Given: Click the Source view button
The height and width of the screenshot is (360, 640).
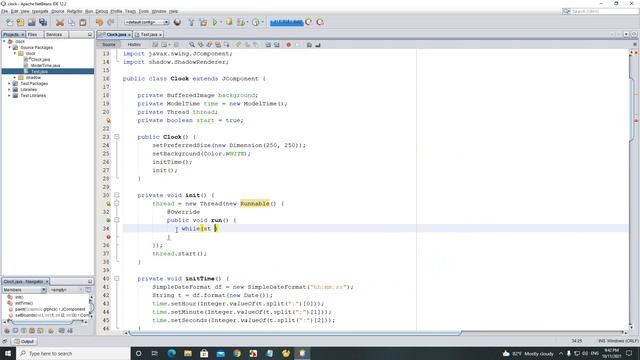Looking at the screenshot, I should pos(109,44).
